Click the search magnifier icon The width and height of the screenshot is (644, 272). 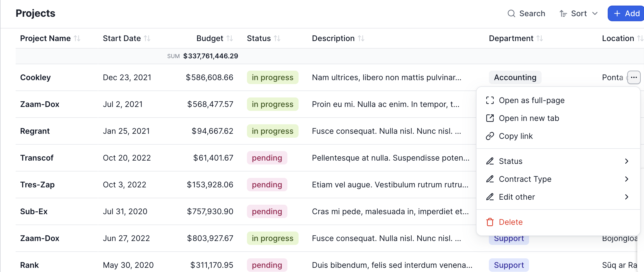[511, 13]
